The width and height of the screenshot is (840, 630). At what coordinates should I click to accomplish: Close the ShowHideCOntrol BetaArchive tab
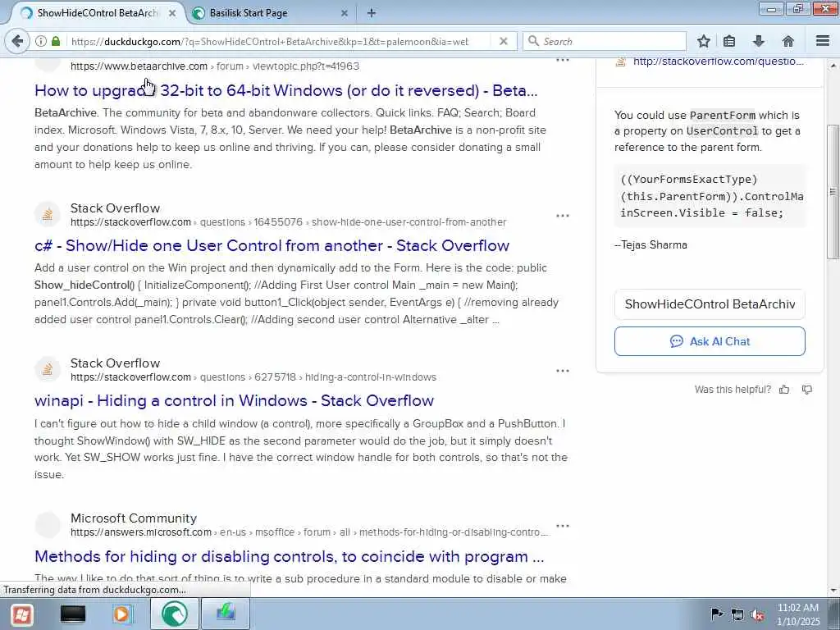point(172,13)
